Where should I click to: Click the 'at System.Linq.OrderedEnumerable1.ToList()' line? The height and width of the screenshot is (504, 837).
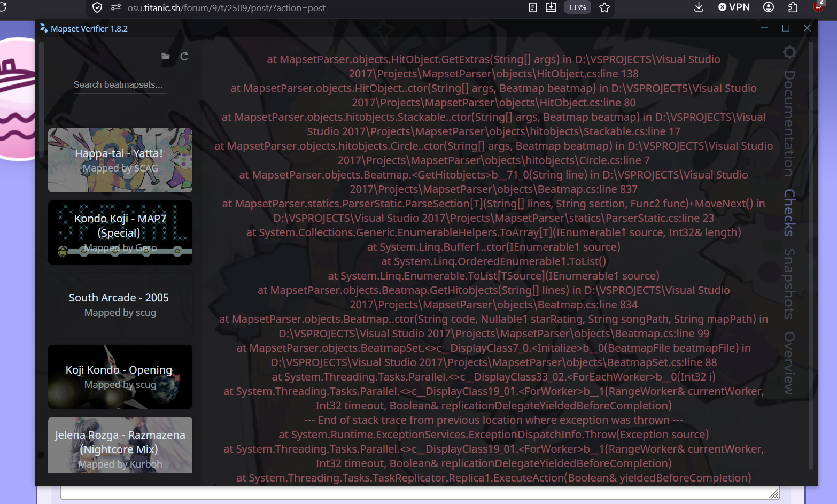494,262
